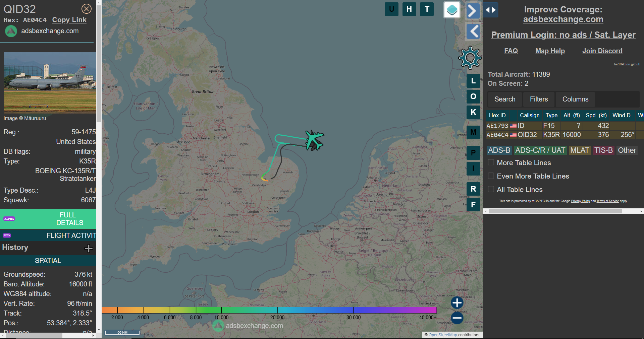Open the KC-135 aircraft photo
Viewport: 644px width, 339px height.
click(50, 82)
